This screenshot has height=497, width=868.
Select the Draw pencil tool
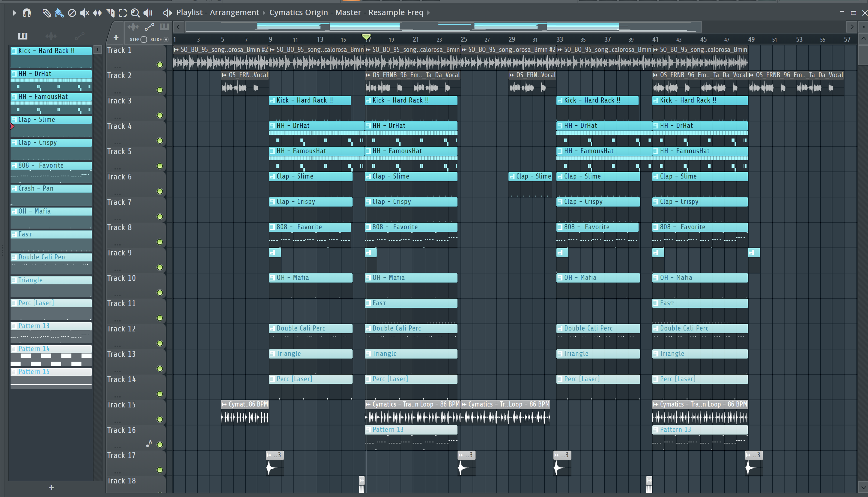[x=46, y=13]
